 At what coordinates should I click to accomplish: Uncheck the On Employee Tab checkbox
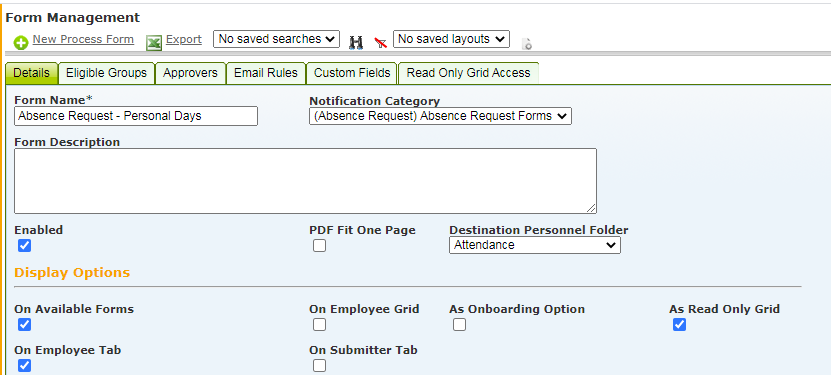(x=24, y=365)
